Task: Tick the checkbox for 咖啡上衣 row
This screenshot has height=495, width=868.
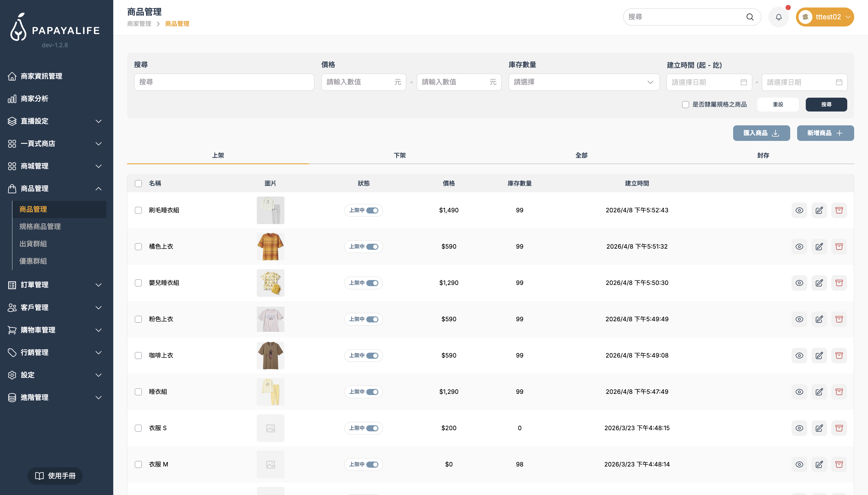Action: point(138,356)
